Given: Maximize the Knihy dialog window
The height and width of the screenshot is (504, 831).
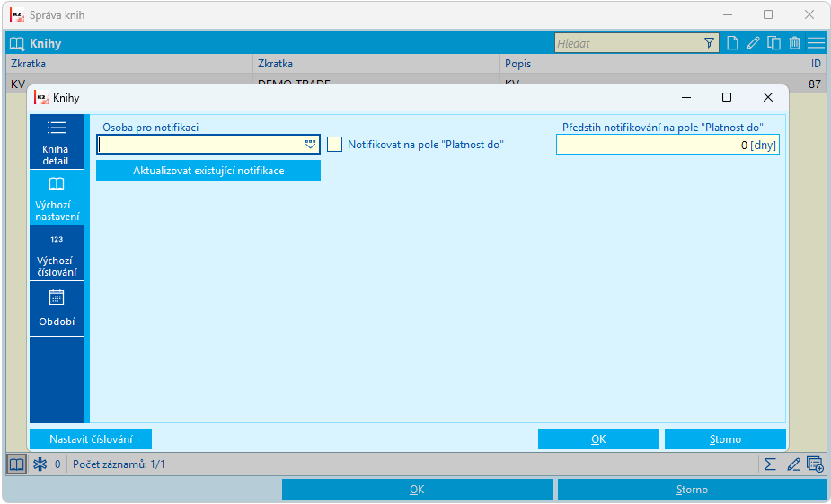Looking at the screenshot, I should 727,97.
